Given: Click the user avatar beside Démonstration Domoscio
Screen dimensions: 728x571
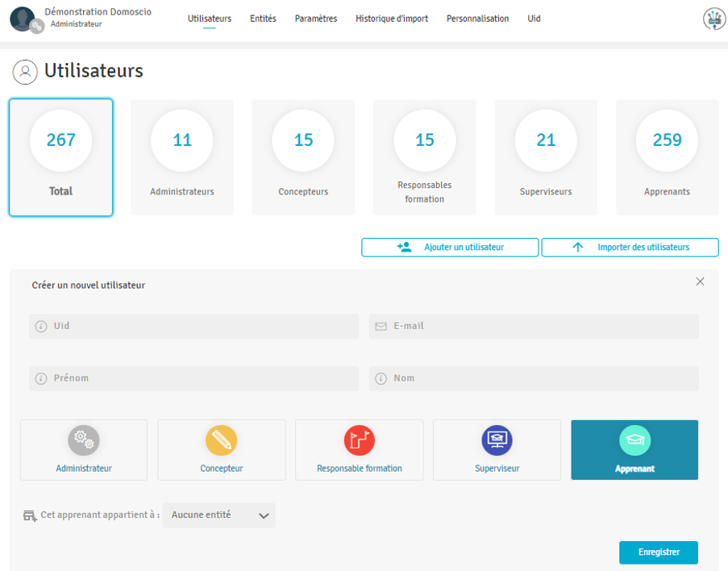Looking at the screenshot, I should point(23,19).
